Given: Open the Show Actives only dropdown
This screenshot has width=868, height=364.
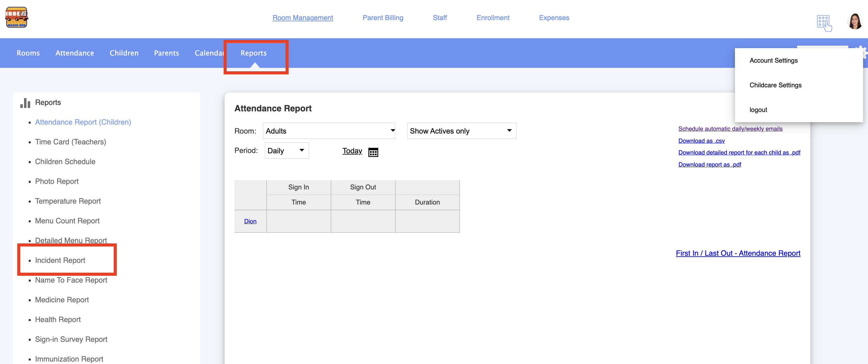Looking at the screenshot, I should [461, 131].
